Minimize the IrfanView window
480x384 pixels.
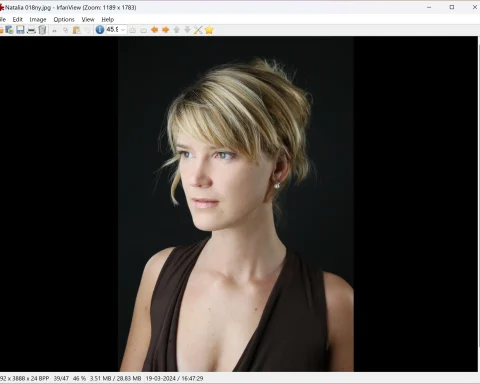click(x=429, y=7)
